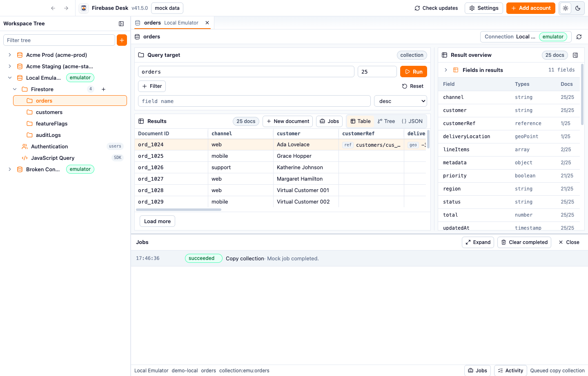Click the results table vertical scrollbar
This screenshot has width=588, height=376.
pos(428,139)
